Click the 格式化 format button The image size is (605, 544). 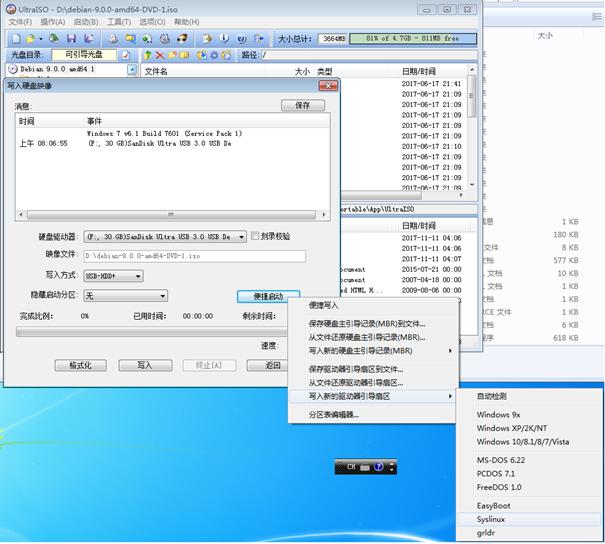(x=80, y=365)
